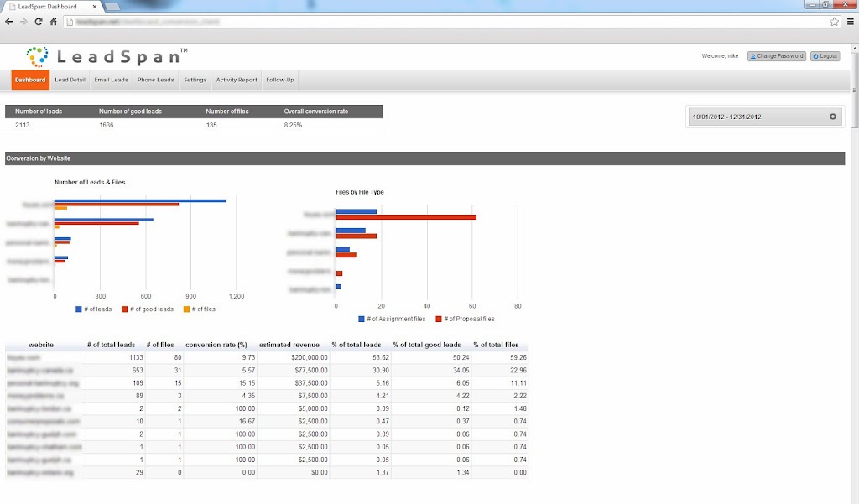Log out using the Logout button
859x504 pixels.
pos(825,56)
